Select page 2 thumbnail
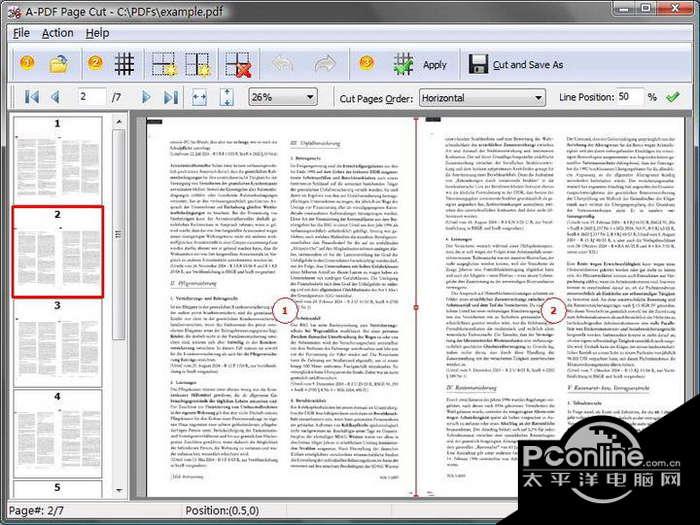Image resolution: width=700 pixels, height=525 pixels. (58, 251)
